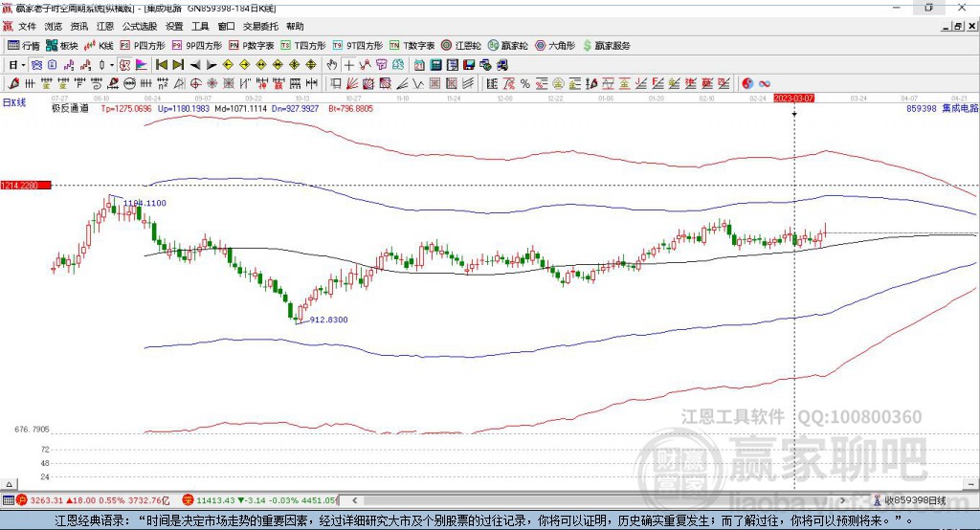
Task: Select the red pen drawing icon
Action: [13, 84]
